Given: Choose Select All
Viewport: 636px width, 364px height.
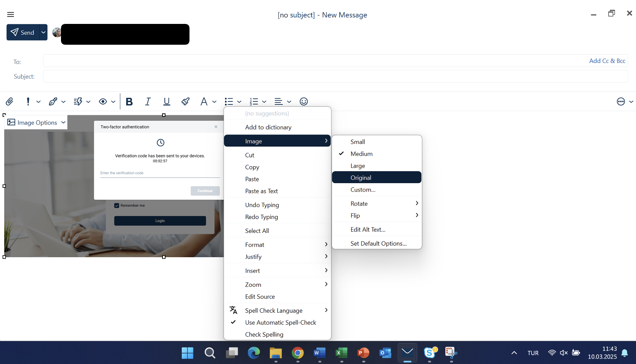Looking at the screenshot, I should (x=277, y=231).
